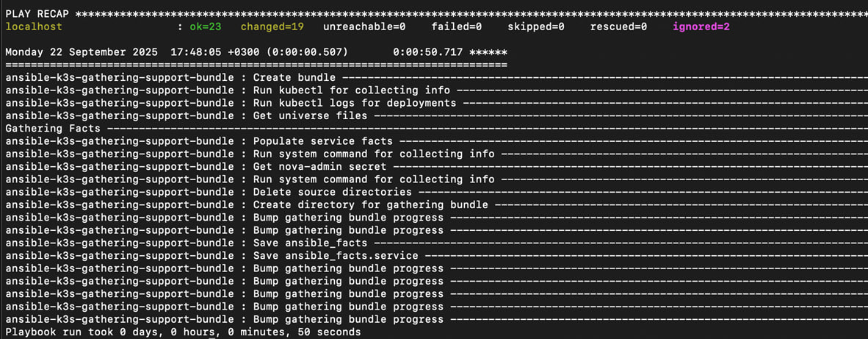The image size is (868, 339).
Task: Click the Playbook run took summary line
Action: (x=183, y=332)
